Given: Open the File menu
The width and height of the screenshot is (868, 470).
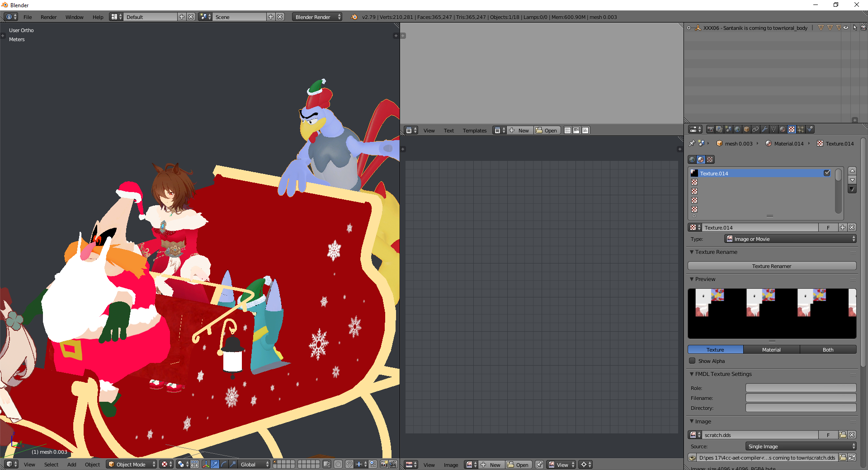Looking at the screenshot, I should tap(28, 17).
